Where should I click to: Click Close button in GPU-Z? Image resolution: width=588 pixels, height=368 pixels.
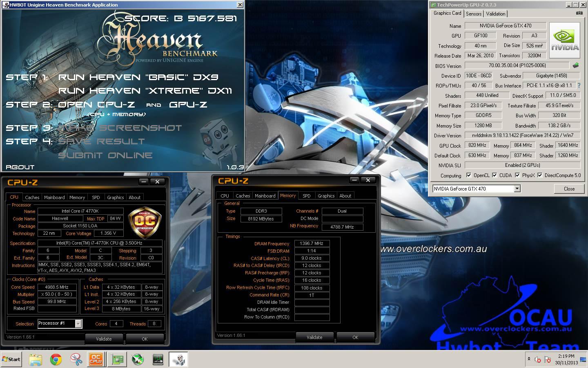pyautogui.click(x=569, y=188)
